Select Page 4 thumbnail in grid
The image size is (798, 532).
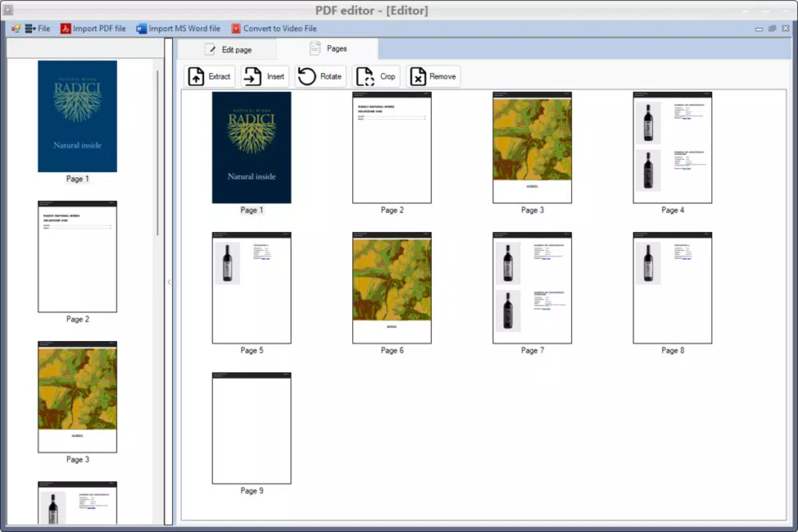[x=672, y=148]
